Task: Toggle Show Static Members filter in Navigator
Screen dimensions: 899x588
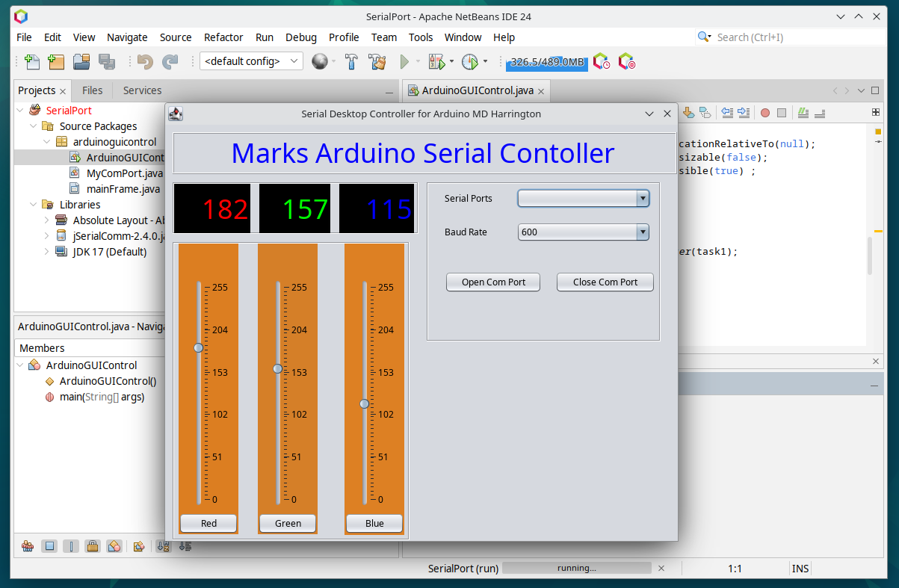Action: pyautogui.click(x=71, y=546)
